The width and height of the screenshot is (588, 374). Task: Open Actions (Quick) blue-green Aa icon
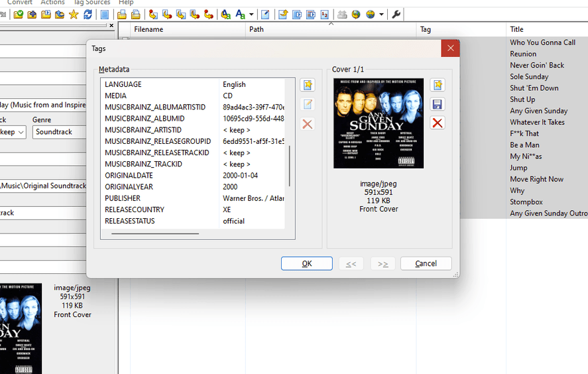click(240, 14)
